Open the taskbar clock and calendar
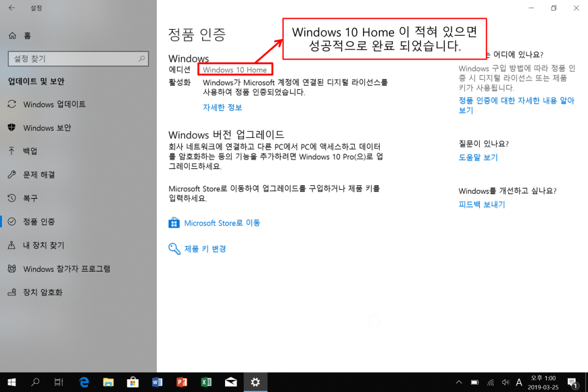This screenshot has width=588, height=392. (x=543, y=383)
